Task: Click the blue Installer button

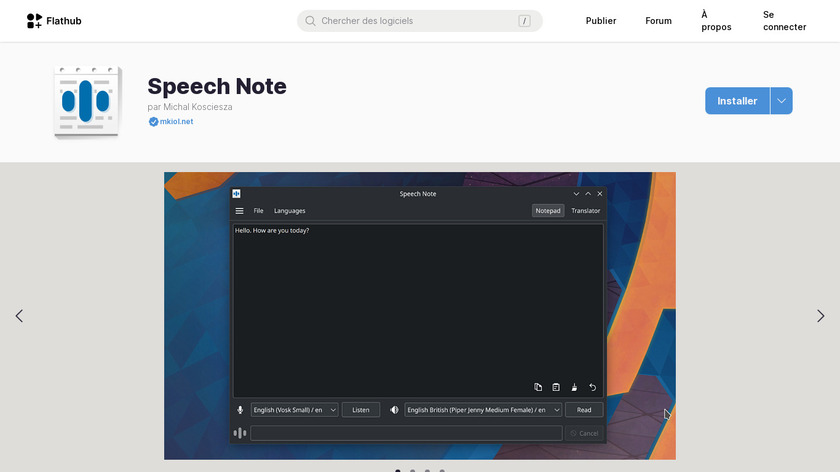Action: pyautogui.click(x=737, y=101)
